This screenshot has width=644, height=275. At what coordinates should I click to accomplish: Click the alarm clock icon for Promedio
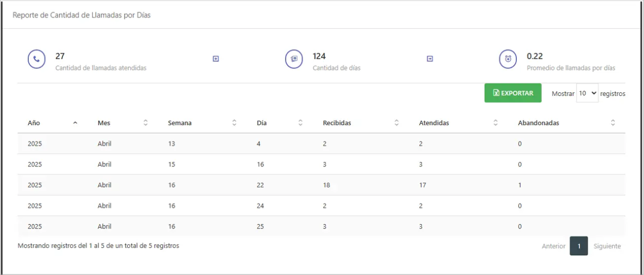tap(508, 59)
